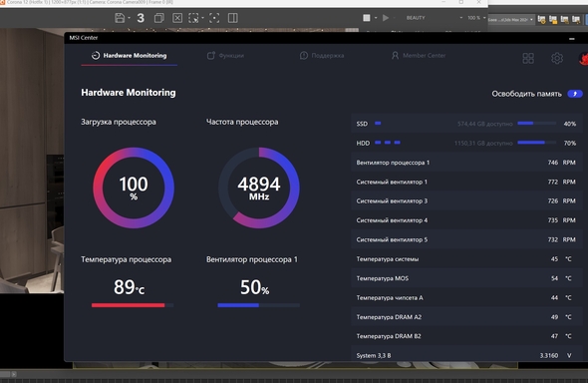588x383 pixels.
Task: Click the copy to clipboard icon
Action: click(x=159, y=18)
